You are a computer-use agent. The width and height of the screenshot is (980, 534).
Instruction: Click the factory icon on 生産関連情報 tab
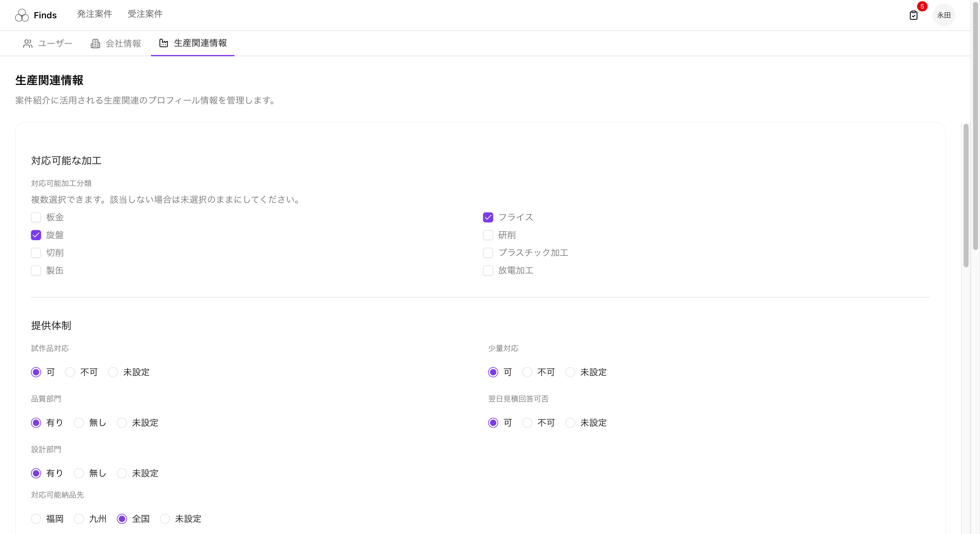[164, 43]
